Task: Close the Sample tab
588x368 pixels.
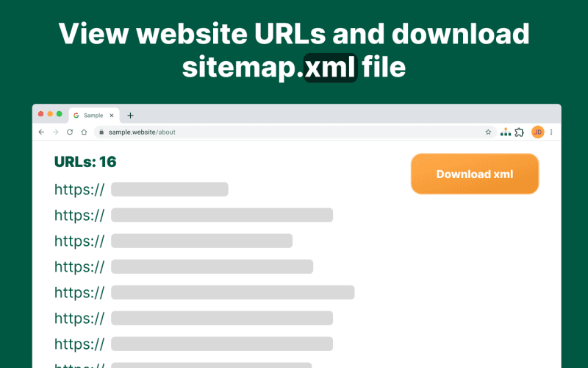Action: point(112,115)
